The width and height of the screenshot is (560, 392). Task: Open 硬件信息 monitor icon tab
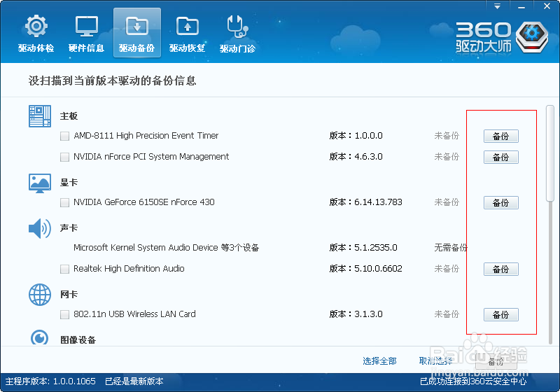[x=86, y=33]
